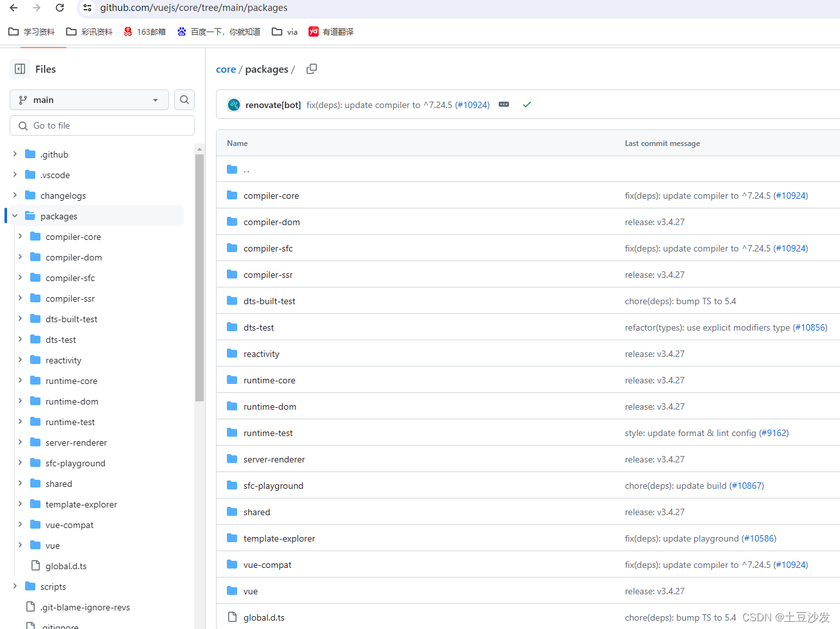Screen dimensions: 840x629
Task: Open template-explorer folder link in table
Action: pos(279,538)
